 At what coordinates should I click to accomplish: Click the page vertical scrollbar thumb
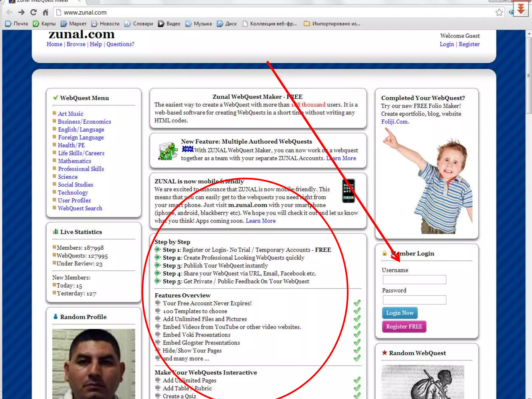[x=529, y=75]
